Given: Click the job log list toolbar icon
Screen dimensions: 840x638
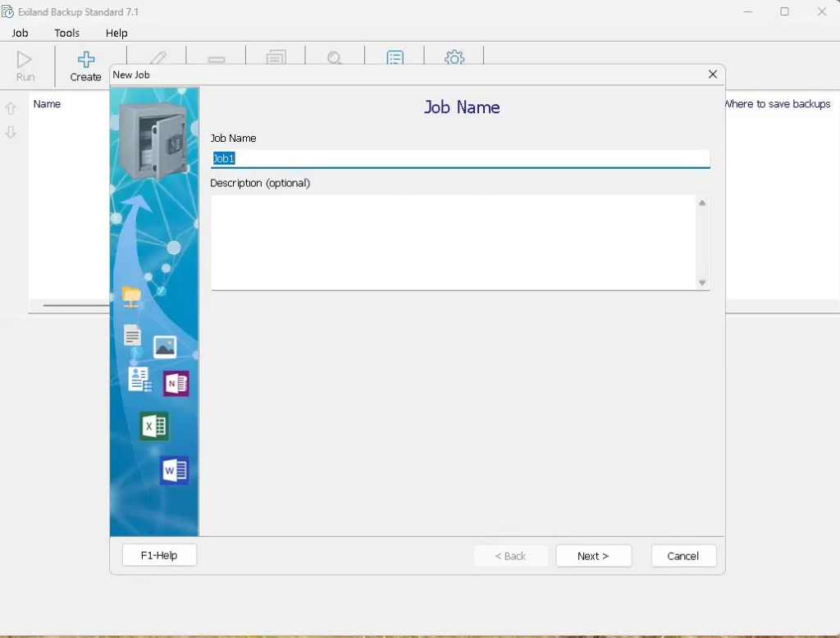Looking at the screenshot, I should click(x=395, y=57).
